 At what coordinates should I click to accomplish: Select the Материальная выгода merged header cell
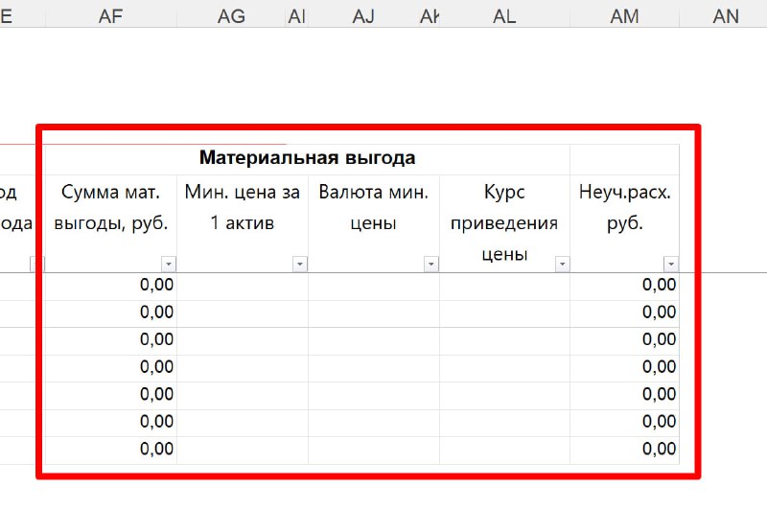pos(307,158)
